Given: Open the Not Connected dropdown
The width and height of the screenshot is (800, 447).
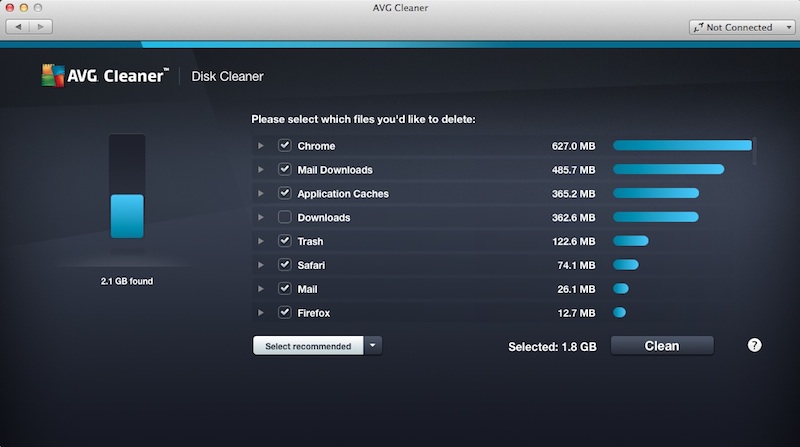Looking at the screenshot, I should (742, 28).
